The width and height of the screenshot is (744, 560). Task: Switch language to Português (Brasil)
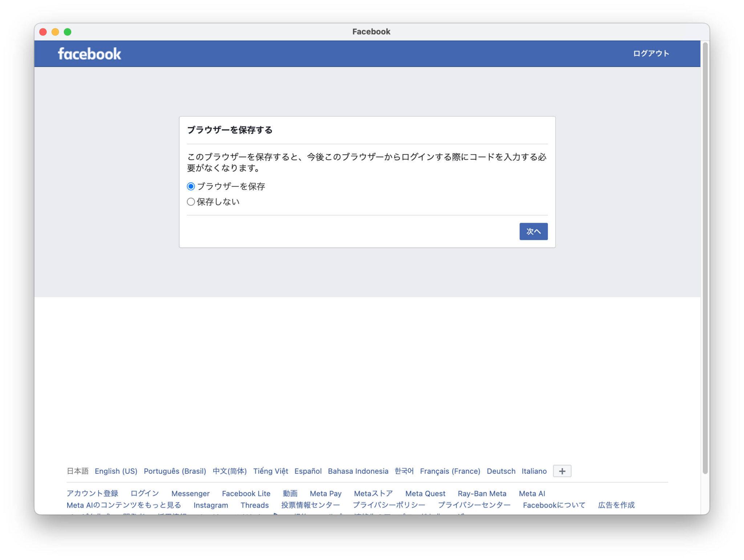pyautogui.click(x=175, y=471)
